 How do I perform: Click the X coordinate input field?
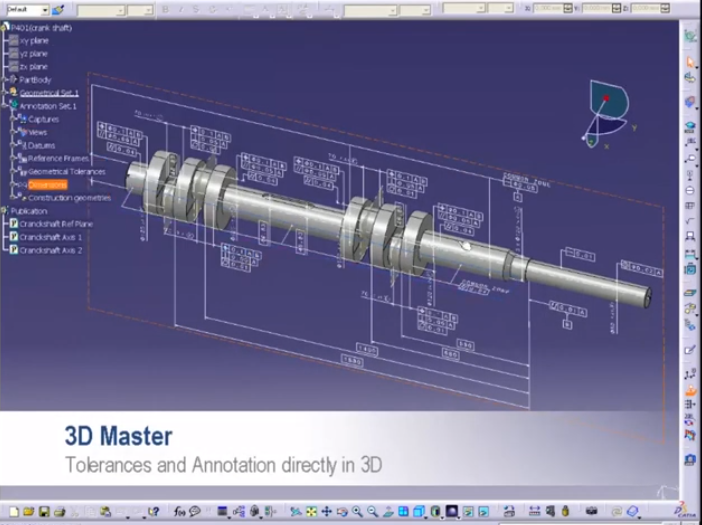(548, 8)
